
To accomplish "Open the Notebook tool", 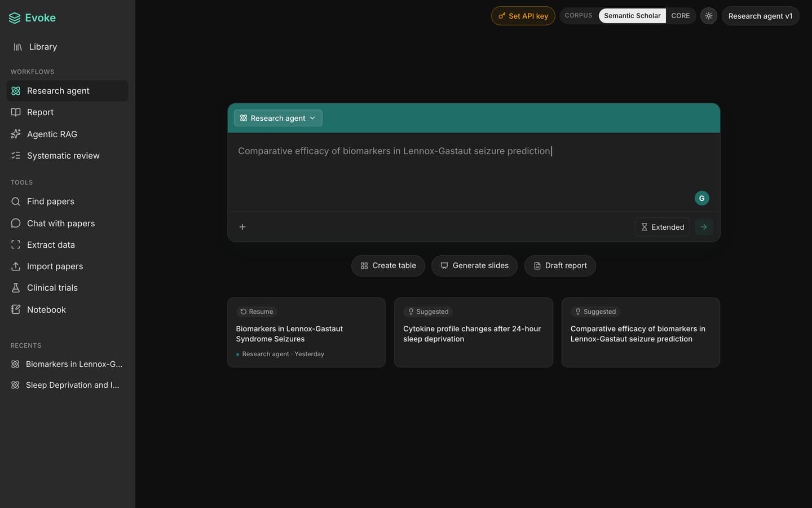I will click(x=68, y=310).
